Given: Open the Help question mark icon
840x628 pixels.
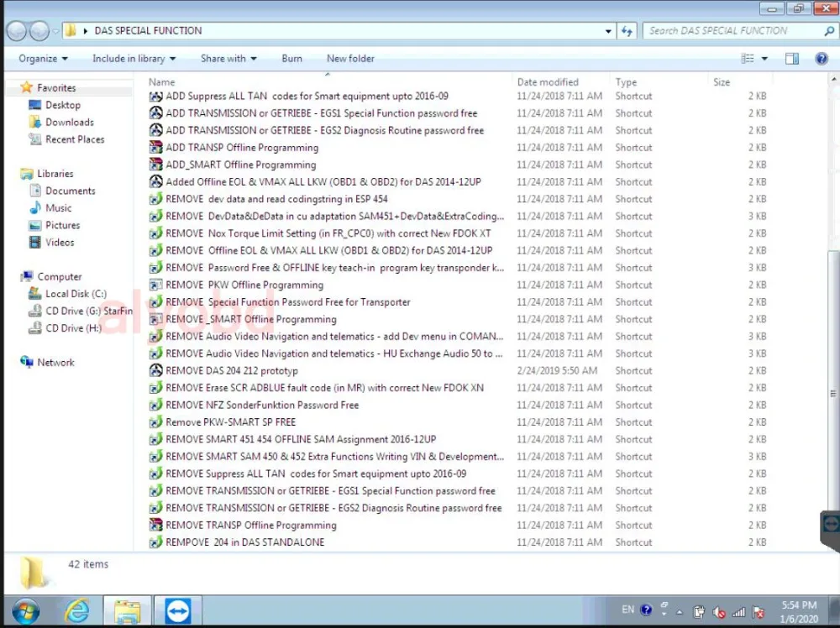Looking at the screenshot, I should 822,59.
